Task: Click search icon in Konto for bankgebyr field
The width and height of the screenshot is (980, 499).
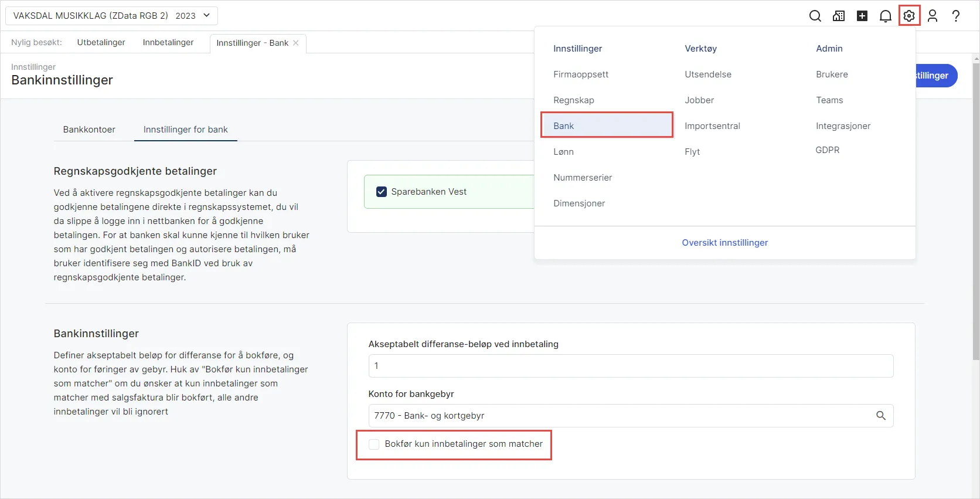Action: click(881, 416)
